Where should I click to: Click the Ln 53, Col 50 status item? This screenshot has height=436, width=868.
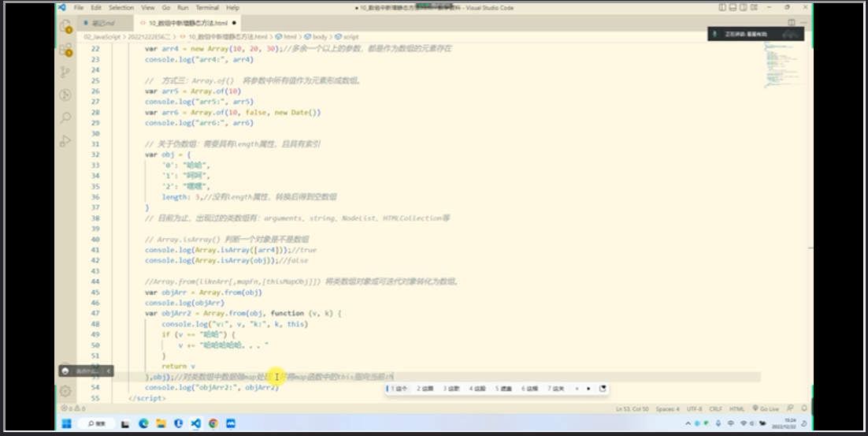pyautogui.click(x=632, y=409)
